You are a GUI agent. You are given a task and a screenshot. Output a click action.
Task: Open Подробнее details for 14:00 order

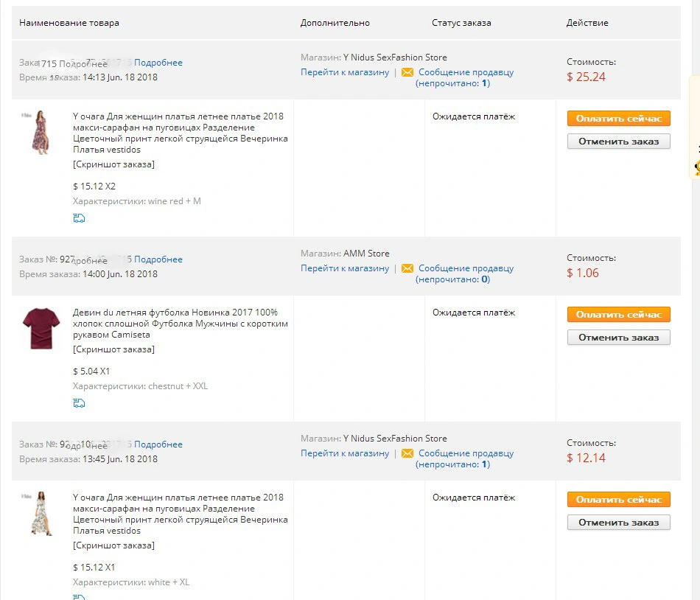[158, 259]
